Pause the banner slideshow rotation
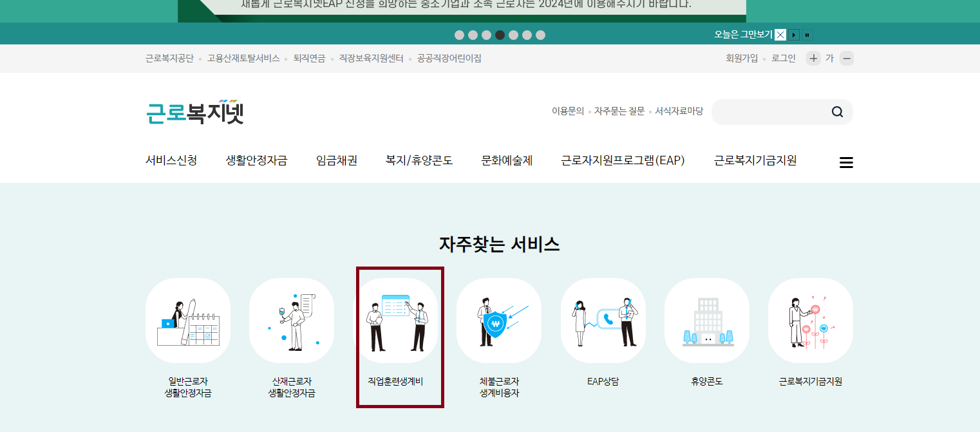The image size is (980, 432). click(x=807, y=35)
